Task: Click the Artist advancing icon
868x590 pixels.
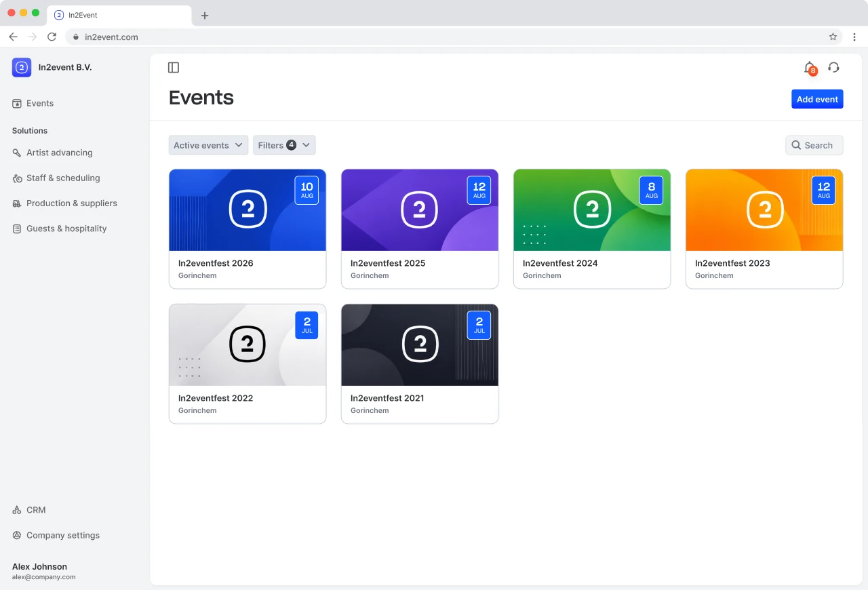Action: point(17,153)
